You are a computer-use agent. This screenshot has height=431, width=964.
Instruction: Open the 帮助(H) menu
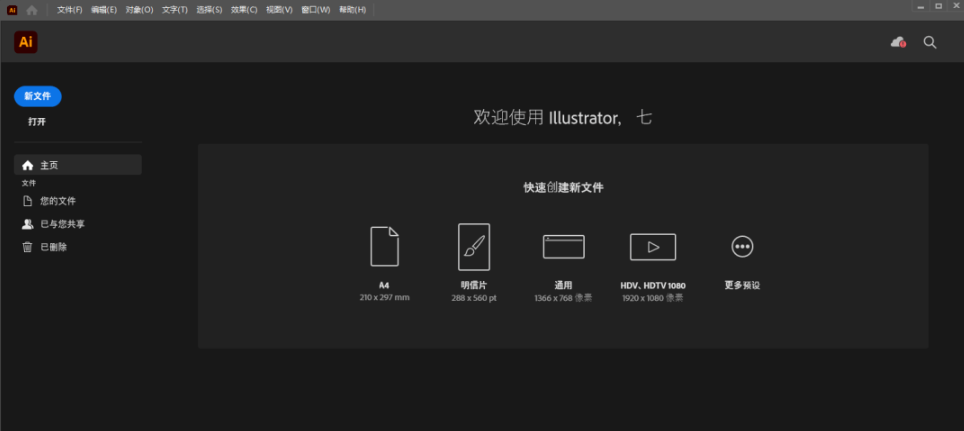[x=352, y=9]
